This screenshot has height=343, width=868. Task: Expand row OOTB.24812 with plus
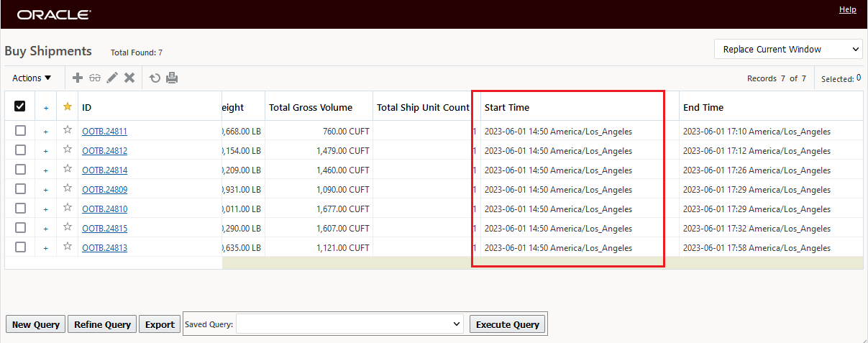point(46,151)
